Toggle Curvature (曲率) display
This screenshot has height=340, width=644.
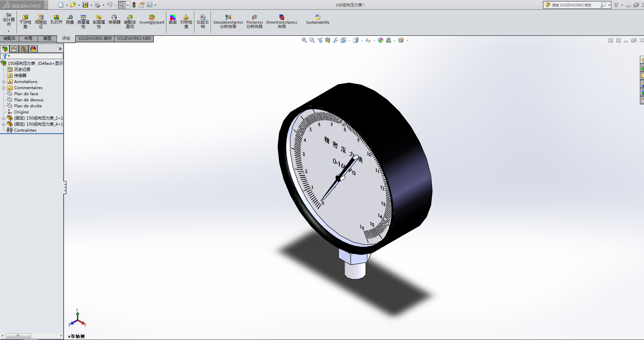pyautogui.click(x=173, y=20)
